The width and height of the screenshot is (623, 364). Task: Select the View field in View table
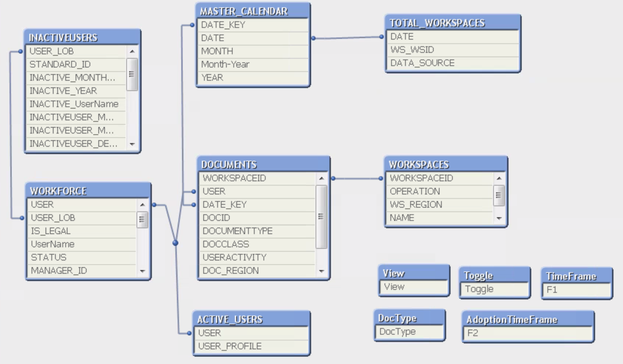(414, 287)
